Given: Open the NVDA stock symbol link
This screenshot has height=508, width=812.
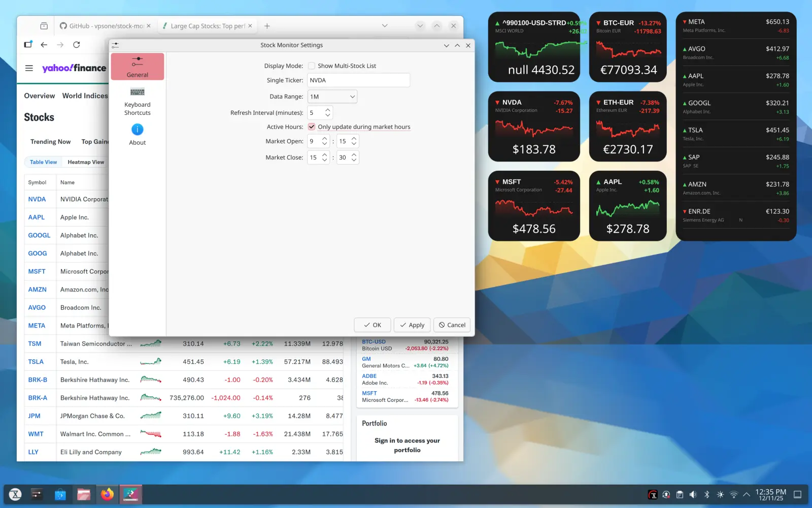Looking at the screenshot, I should click(37, 199).
